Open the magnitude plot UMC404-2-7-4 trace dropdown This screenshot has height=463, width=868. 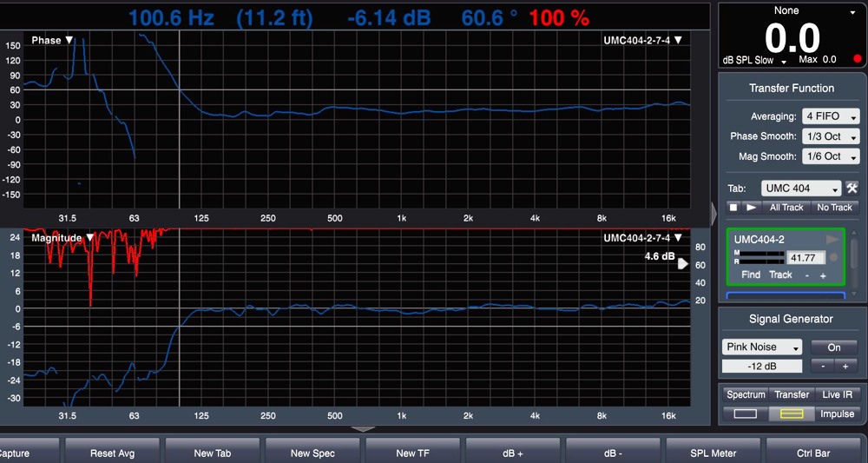click(642, 238)
